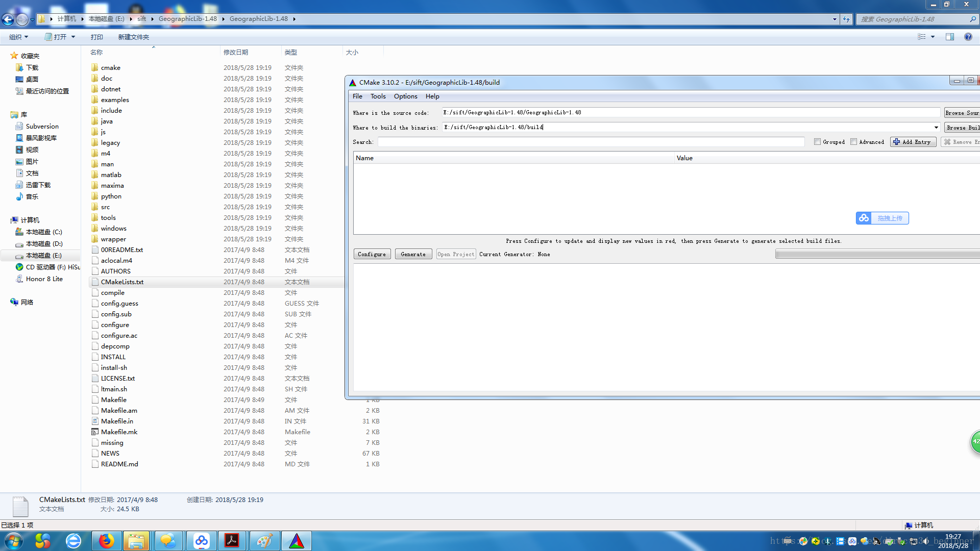The image size is (980, 551).
Task: Select the python folder icon
Action: 95,196
